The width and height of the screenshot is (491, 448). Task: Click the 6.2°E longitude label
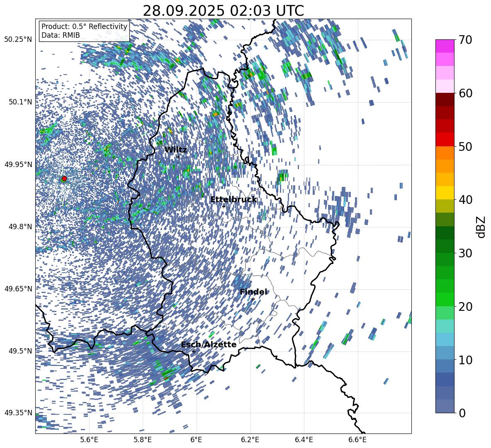250,440
